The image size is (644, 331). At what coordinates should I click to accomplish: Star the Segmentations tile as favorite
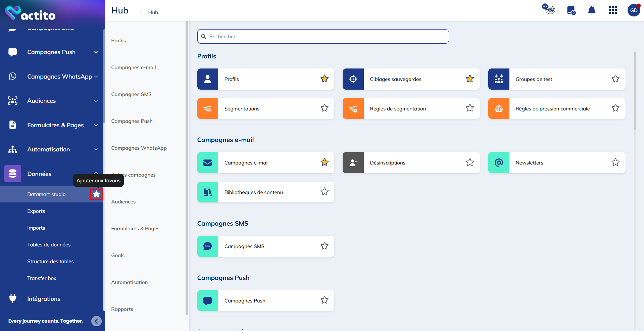click(x=324, y=108)
